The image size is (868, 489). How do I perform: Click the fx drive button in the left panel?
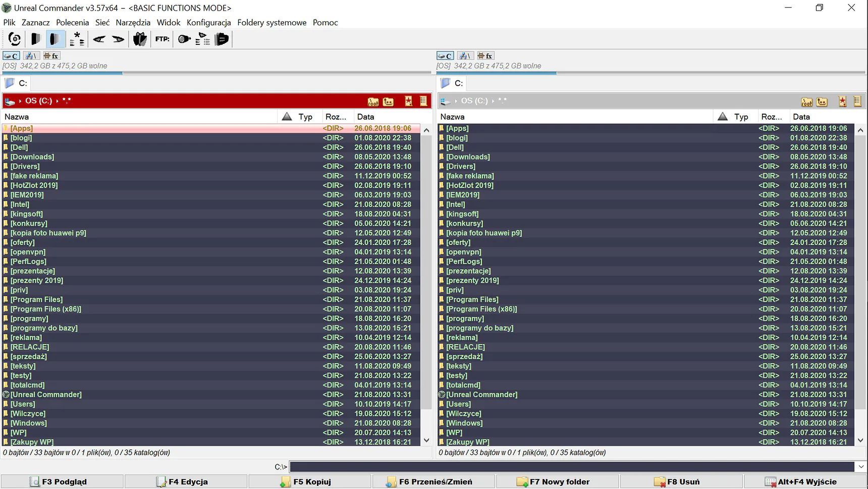coord(51,56)
